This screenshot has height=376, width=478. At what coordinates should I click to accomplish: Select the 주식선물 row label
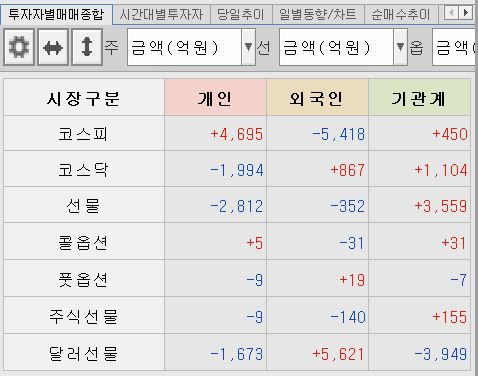(83, 316)
